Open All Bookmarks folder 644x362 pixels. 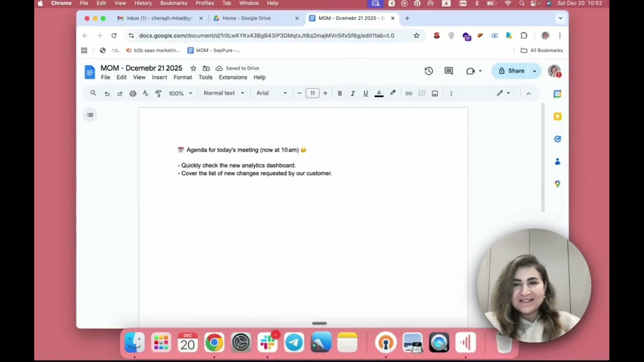[x=541, y=50]
